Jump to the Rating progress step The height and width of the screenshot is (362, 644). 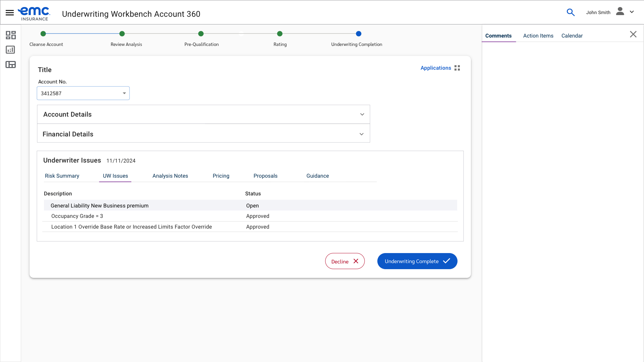click(x=280, y=34)
